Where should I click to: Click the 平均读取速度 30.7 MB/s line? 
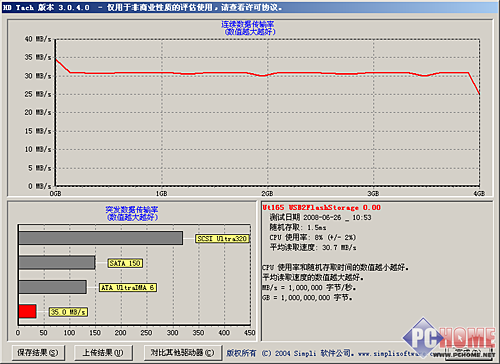[x=313, y=248]
